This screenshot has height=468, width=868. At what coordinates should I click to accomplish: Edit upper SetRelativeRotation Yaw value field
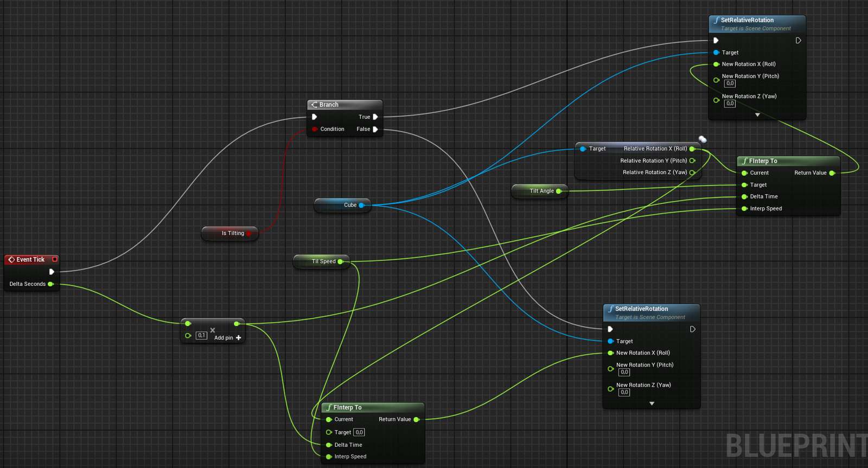tap(730, 104)
